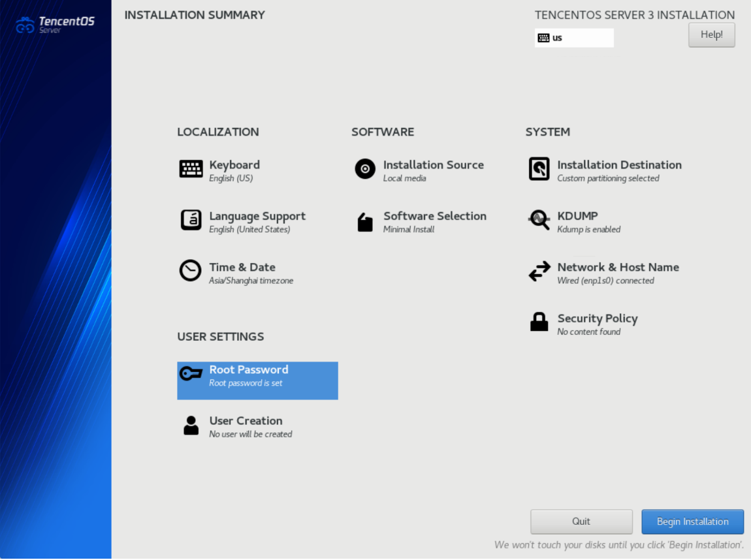
Task: Click 'No user will be created' text
Action: [251, 435]
